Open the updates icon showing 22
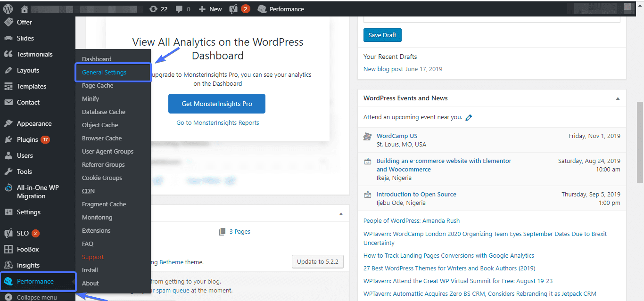Viewport: 644px width, 301px height. click(x=153, y=9)
